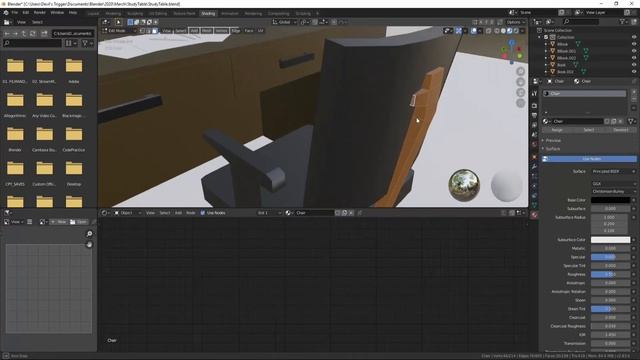
Task: Switch to solid viewport shading
Action: tap(503, 31)
